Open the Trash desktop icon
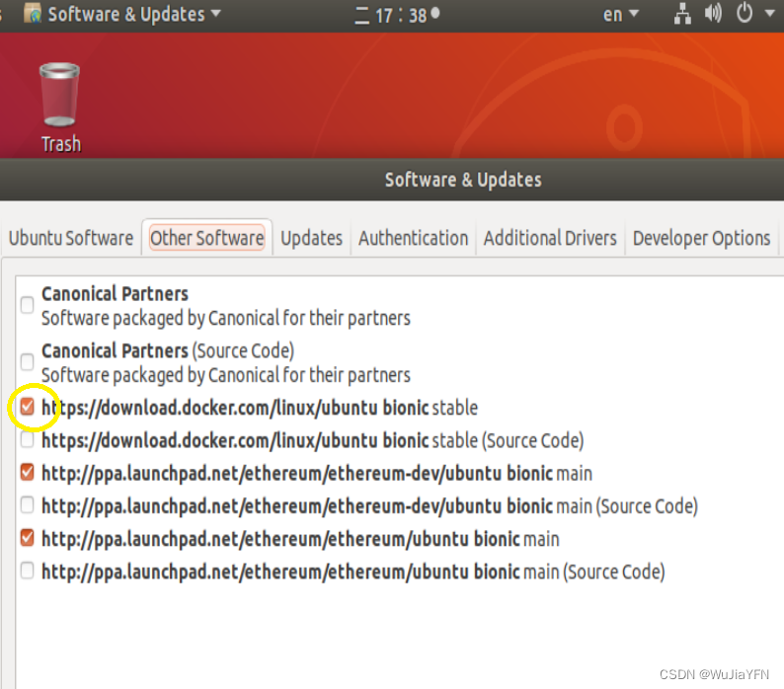Image resolution: width=784 pixels, height=689 pixels. pos(60,107)
